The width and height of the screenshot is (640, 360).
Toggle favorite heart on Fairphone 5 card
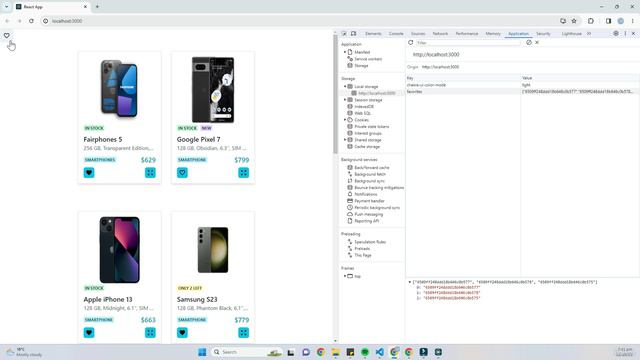tap(89, 173)
